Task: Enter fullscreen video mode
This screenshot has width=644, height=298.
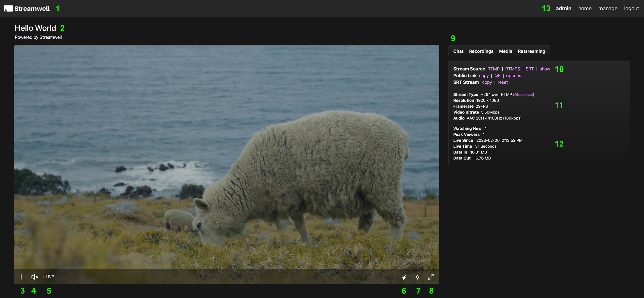Action: [x=431, y=277]
